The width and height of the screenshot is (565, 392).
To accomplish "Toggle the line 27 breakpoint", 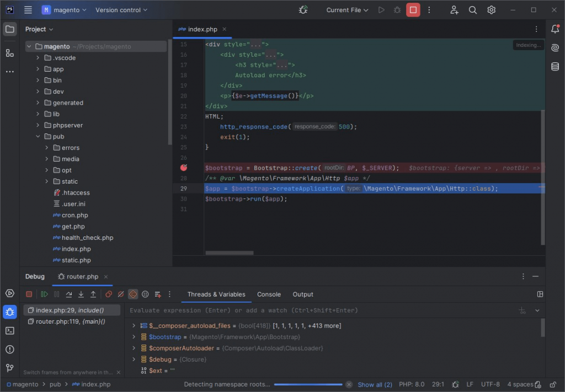I will click(x=184, y=168).
